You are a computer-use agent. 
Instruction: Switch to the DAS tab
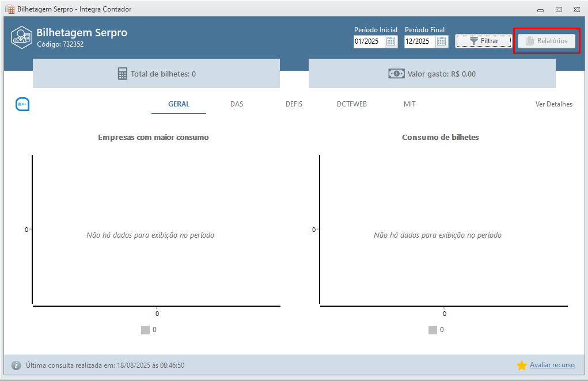pyautogui.click(x=237, y=104)
